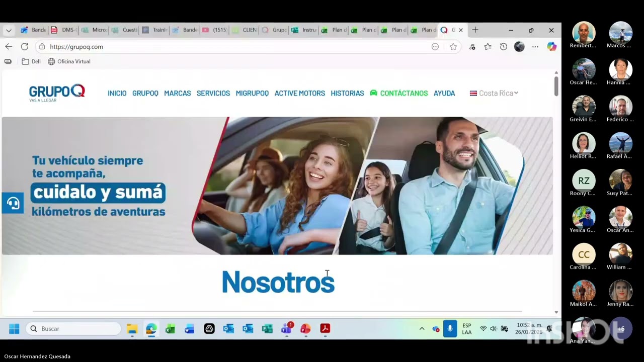Open the MARCAS menu item
Screen dimensions: 644x362
pos(178,93)
